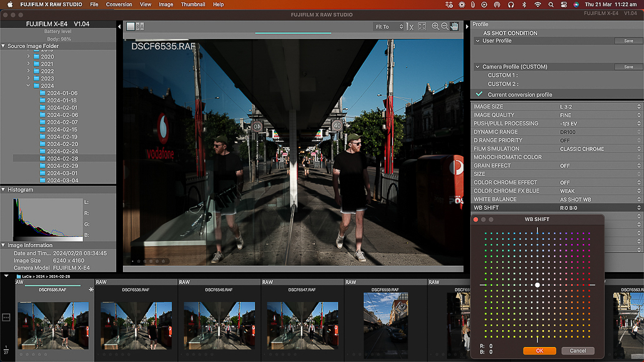The width and height of the screenshot is (644, 362).
Task: Toggle the Current conversion profile checkmark
Action: coord(479,94)
